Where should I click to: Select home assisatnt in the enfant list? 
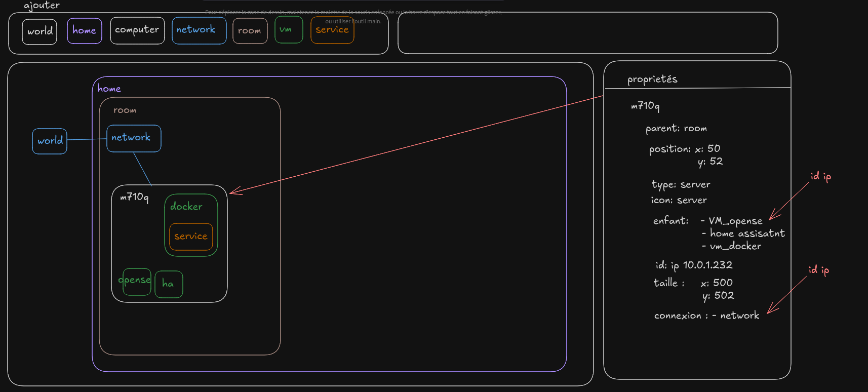(747, 233)
